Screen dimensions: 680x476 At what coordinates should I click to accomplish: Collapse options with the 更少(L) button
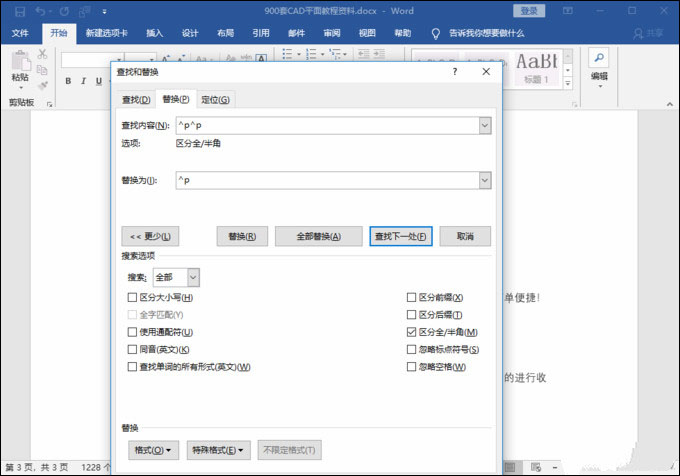click(x=150, y=236)
